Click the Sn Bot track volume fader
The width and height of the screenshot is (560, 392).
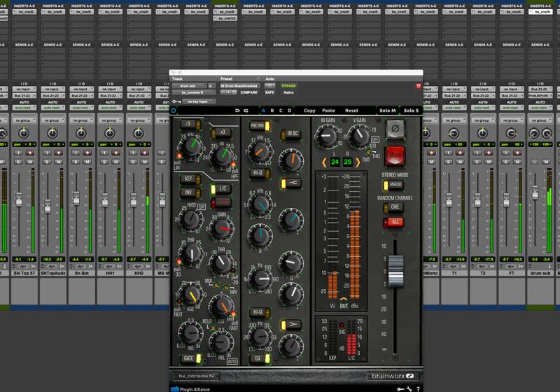pos(76,198)
